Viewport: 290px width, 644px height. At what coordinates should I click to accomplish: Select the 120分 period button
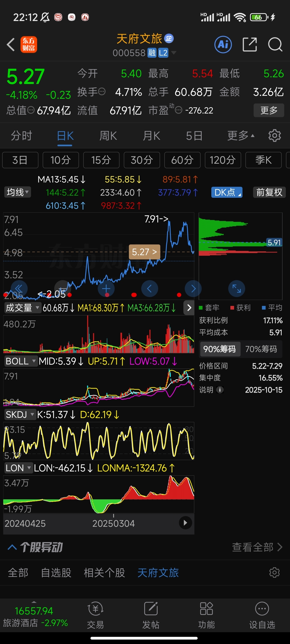223,160
